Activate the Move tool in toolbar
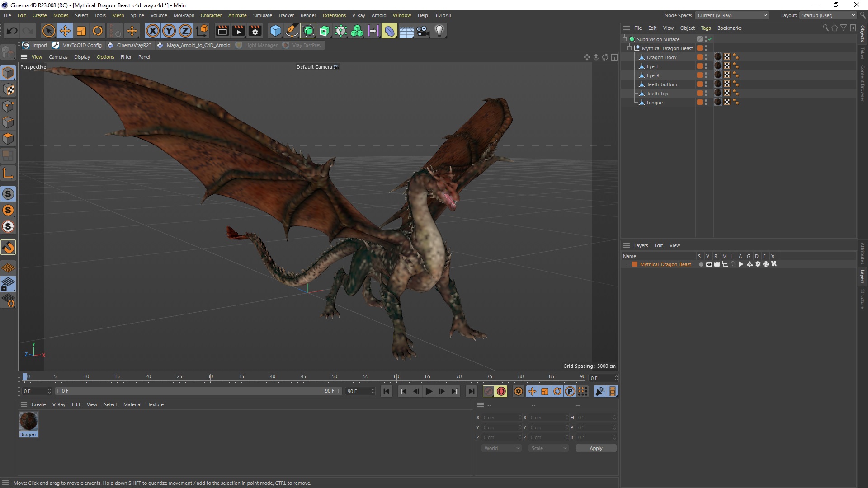Screen dimensions: 868x488 click(65, 31)
